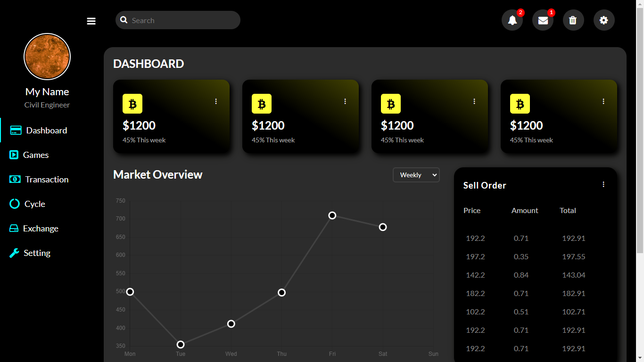Click the Amount column header

pos(525,211)
